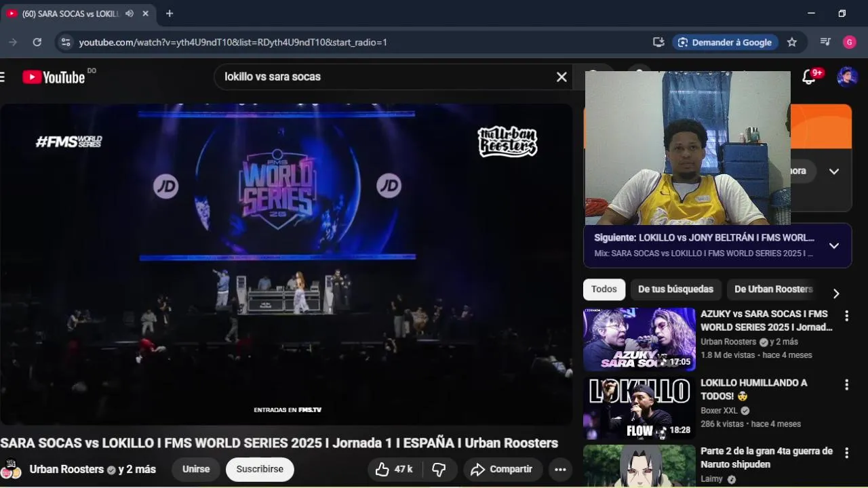
Task: Click the video title SARA SOCAS vs LOKILLO
Action: [279, 443]
